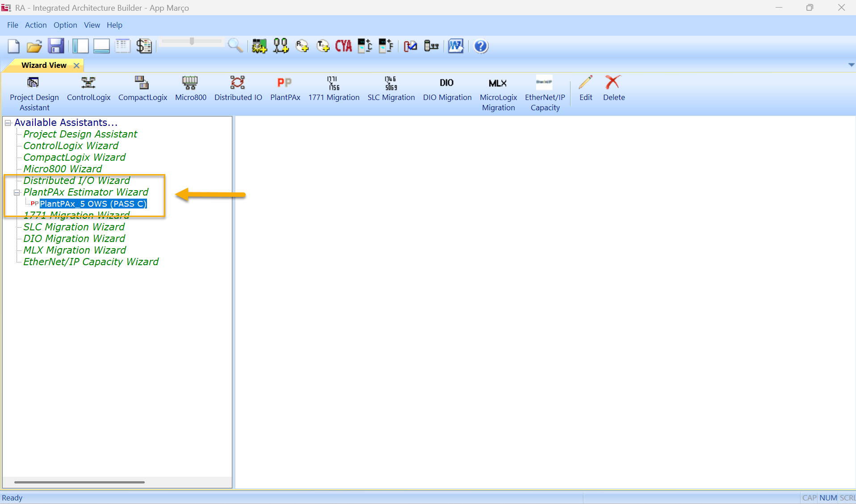Screen dimensions: 856x504
Task: Launch the DIO Migration toolbar button
Action: (447, 89)
